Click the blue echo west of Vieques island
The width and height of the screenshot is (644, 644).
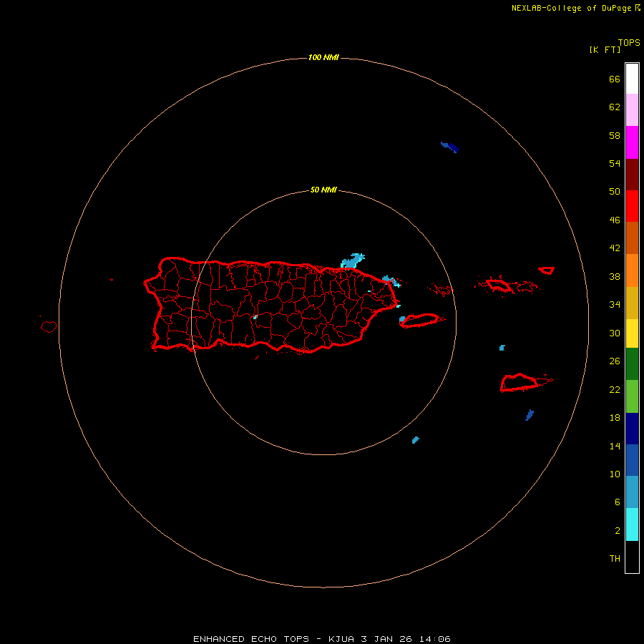(x=402, y=319)
